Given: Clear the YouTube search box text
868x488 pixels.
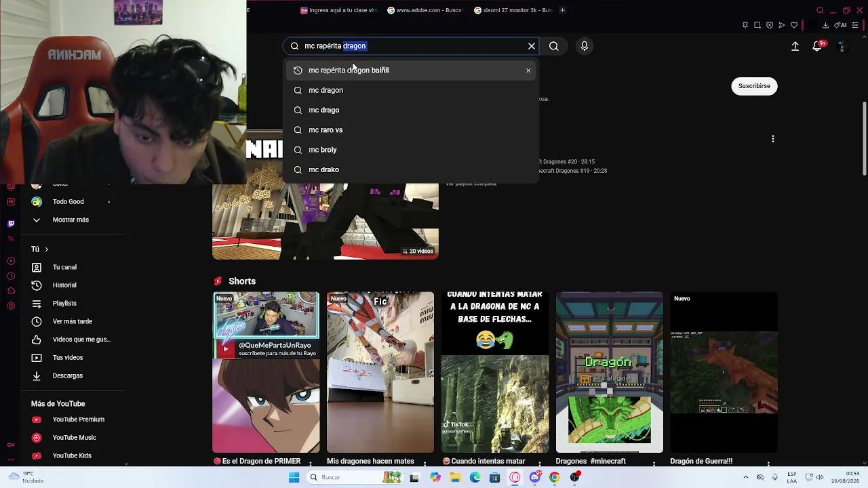Looking at the screenshot, I should point(532,46).
